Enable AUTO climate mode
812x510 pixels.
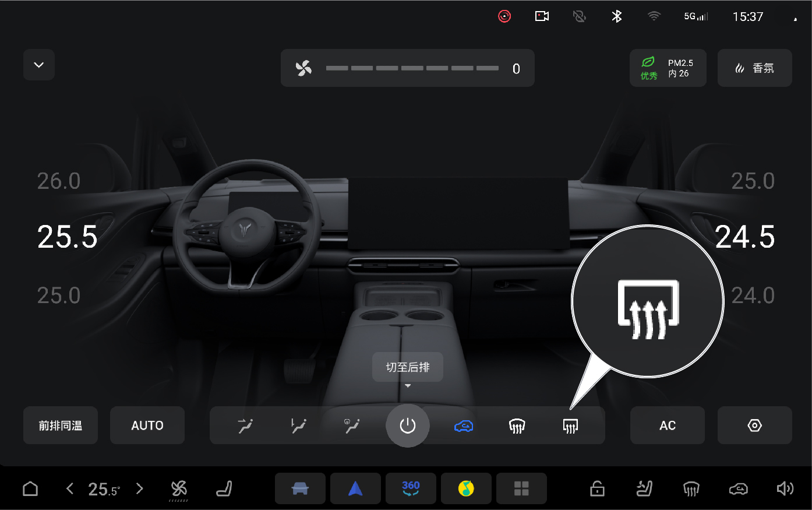[x=147, y=425]
